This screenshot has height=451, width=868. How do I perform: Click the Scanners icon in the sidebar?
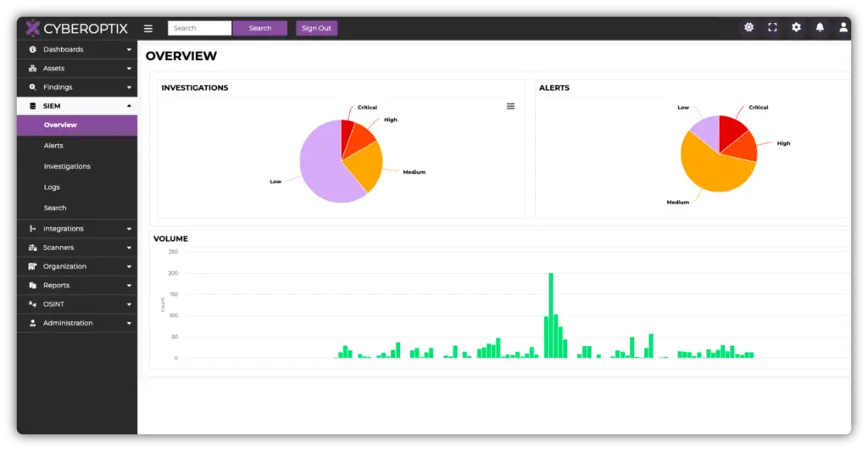32,248
